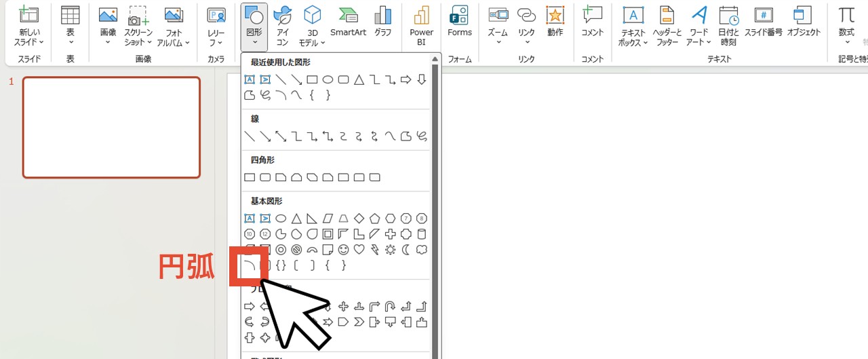Select the arc (円弧) shape in basic shapes
Viewport: 868px width, 359px height.
pos(249,266)
